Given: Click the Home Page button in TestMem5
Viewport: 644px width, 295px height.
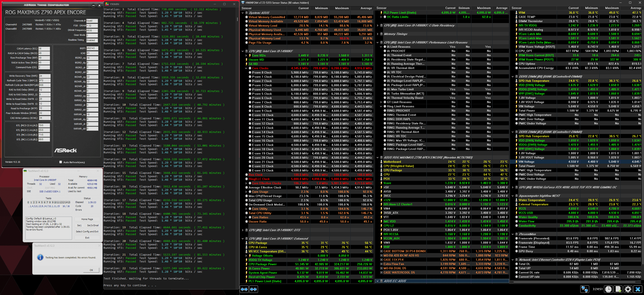Looking at the screenshot, I should point(87,219).
